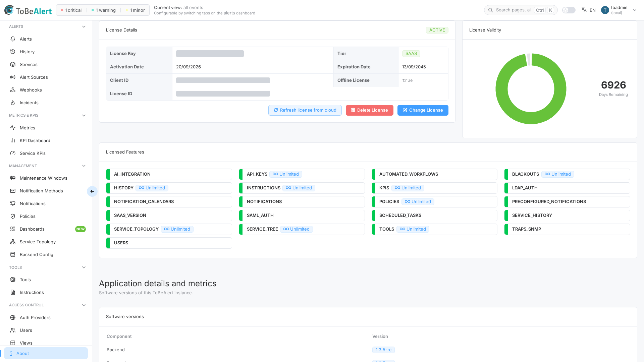Go to Maintenance Windows page
This screenshot has width=644, height=362.
pos(46,178)
